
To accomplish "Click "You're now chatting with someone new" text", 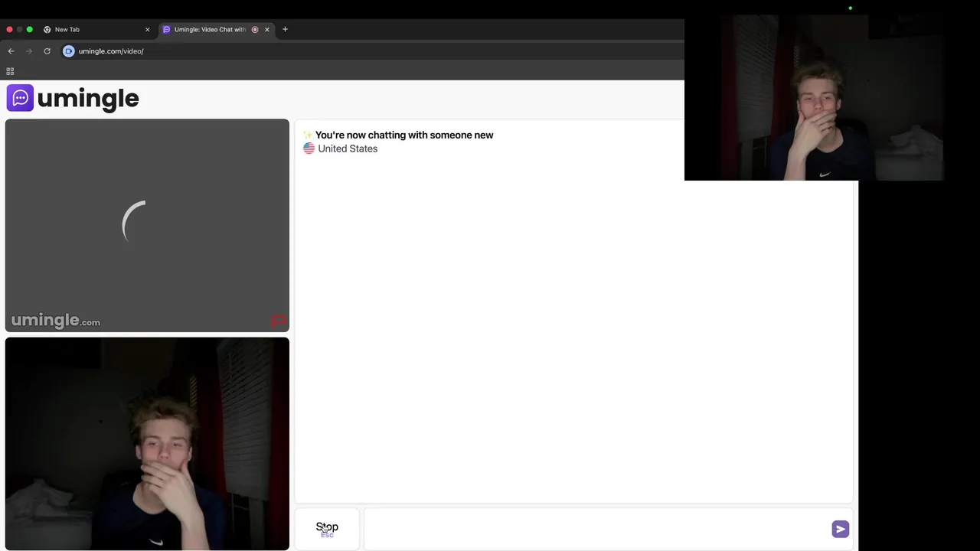I will 404,135.
